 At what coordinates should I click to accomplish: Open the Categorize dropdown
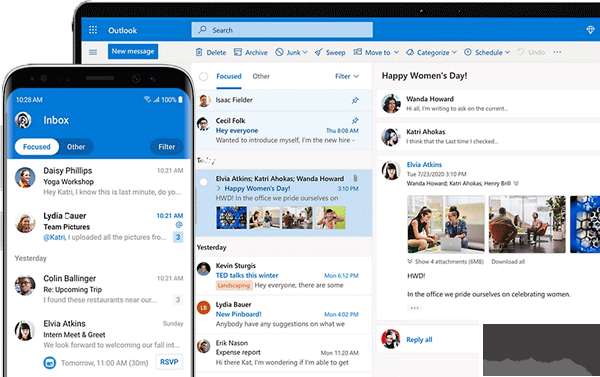pos(431,52)
